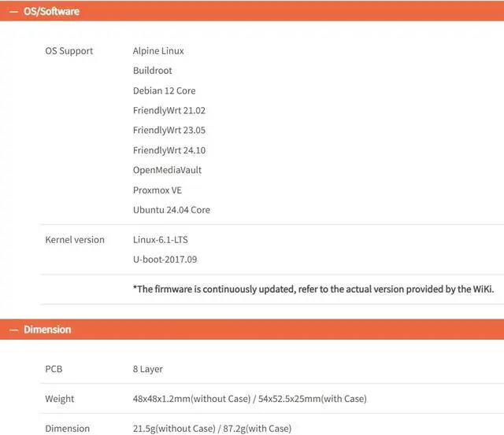Click the Kernel version row label
The width and height of the screenshot is (504, 435).
(75, 240)
